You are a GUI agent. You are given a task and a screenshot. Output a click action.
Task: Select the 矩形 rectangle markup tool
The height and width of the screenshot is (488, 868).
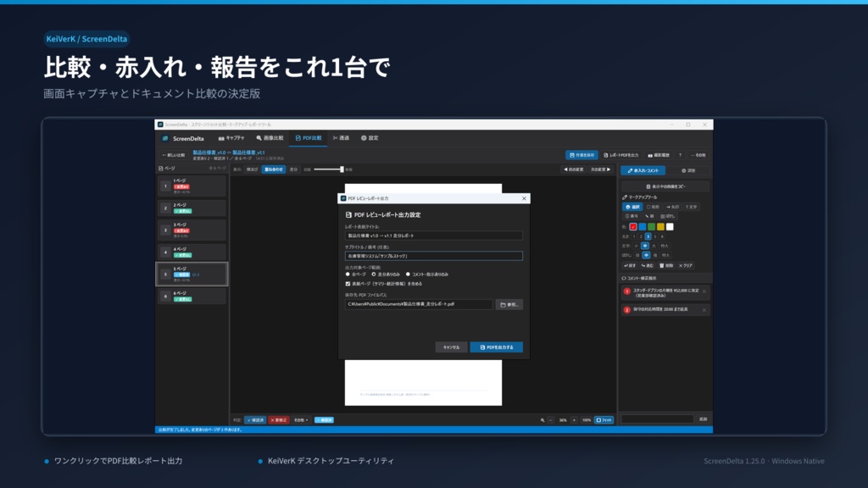click(x=654, y=207)
